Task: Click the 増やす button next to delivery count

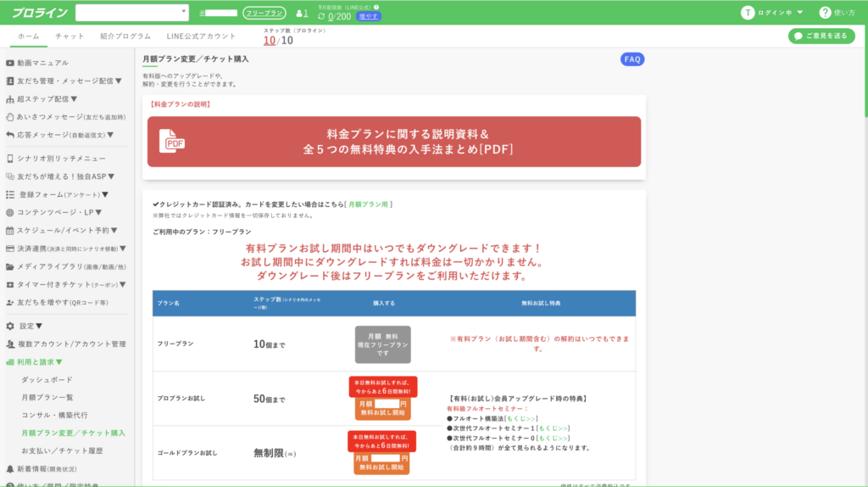Action: pyautogui.click(x=369, y=17)
